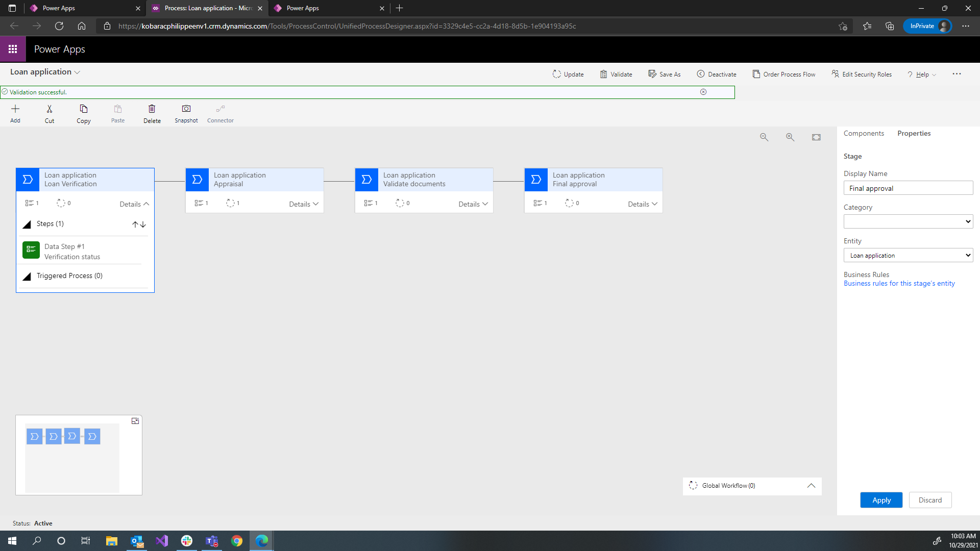980x551 pixels.
Task: Collapse the Steps (1) section
Action: pyautogui.click(x=27, y=224)
